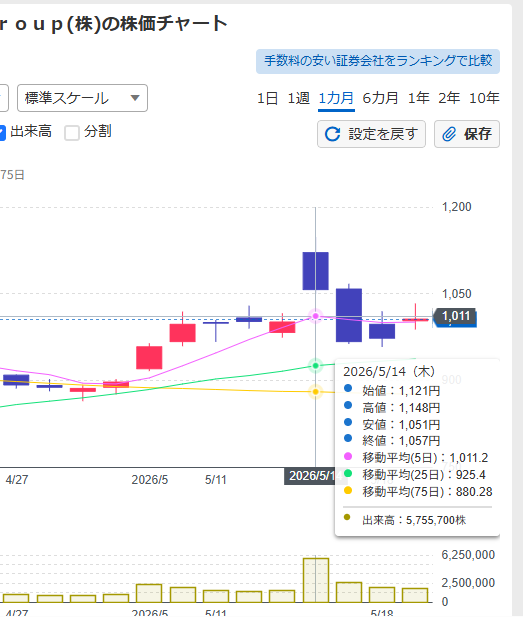The image size is (523, 617).
Task: Click the 始値：1,121円 tooltip line
Action: tap(401, 391)
